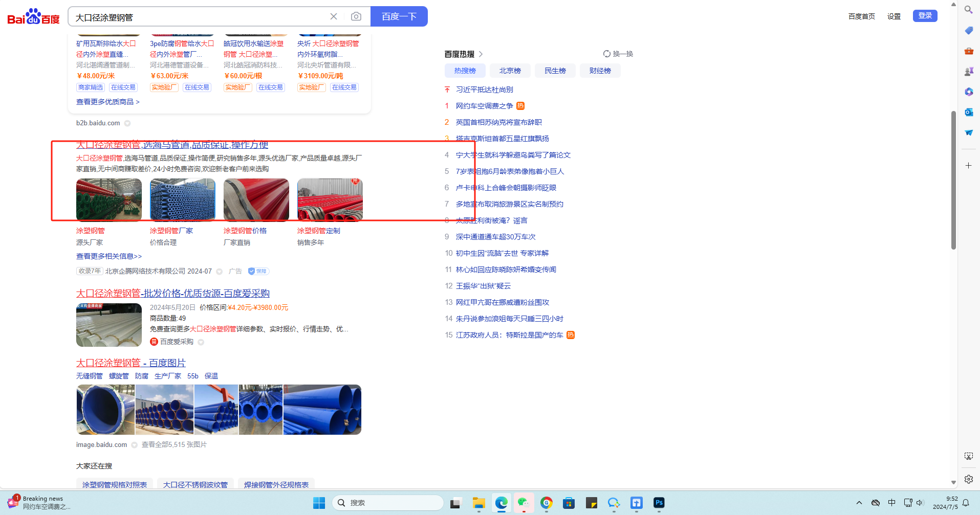
Task: Click the 保障 shield badge
Action: tap(258, 271)
